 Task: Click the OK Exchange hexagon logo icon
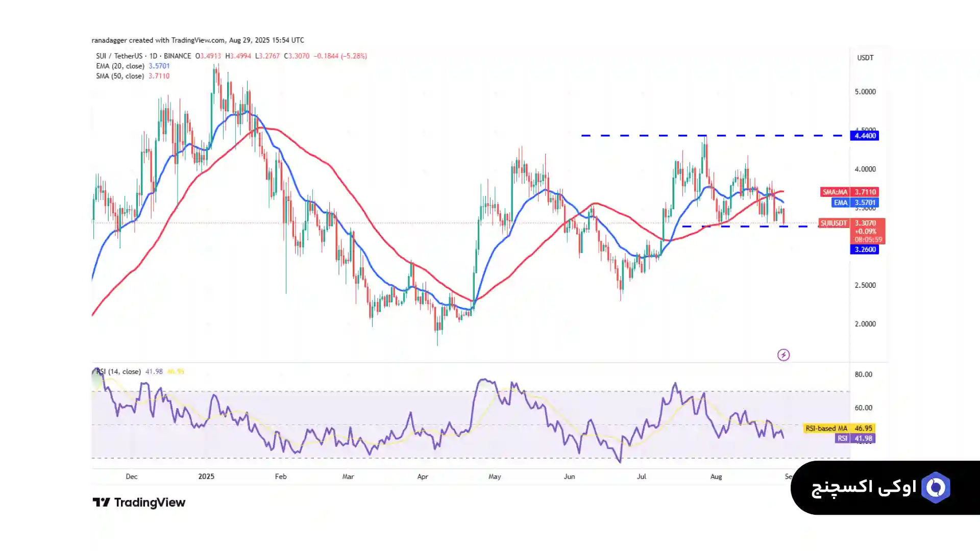point(936,488)
